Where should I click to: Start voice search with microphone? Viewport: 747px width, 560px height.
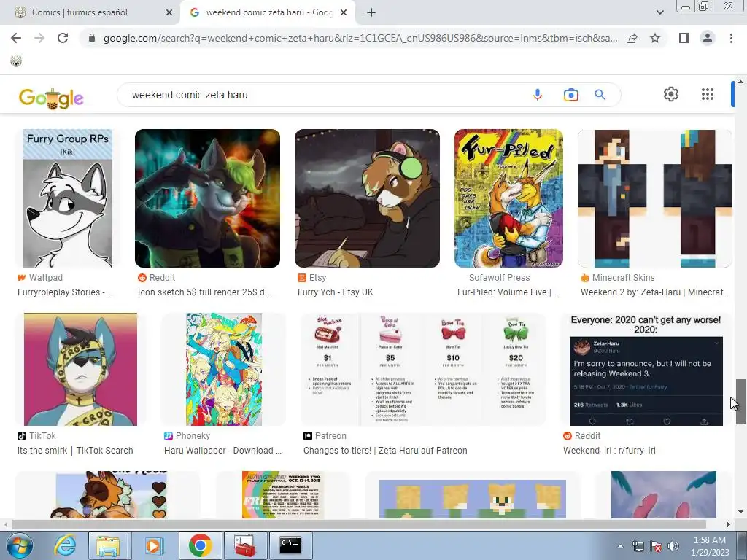pos(538,95)
